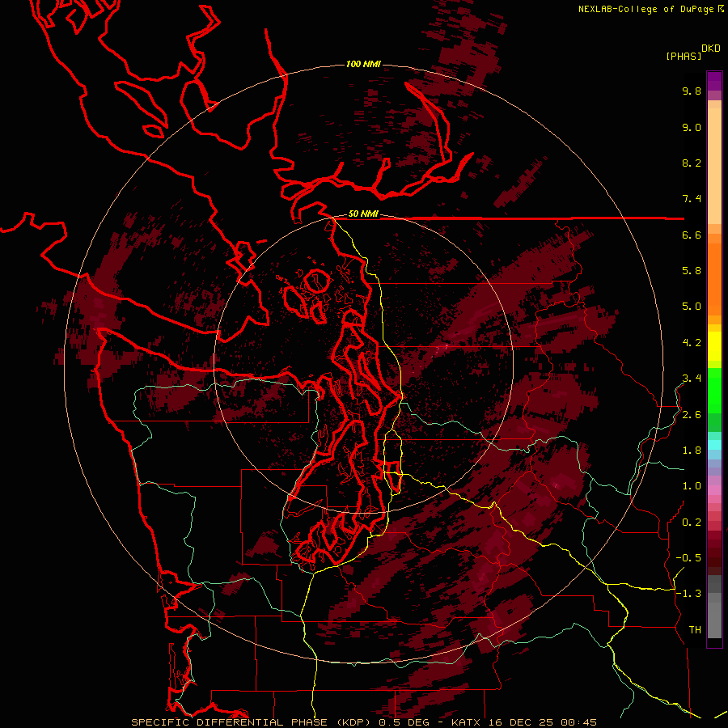The width and height of the screenshot is (728, 728).
Task: Click the 8.2 color scale value
Action: [692, 163]
